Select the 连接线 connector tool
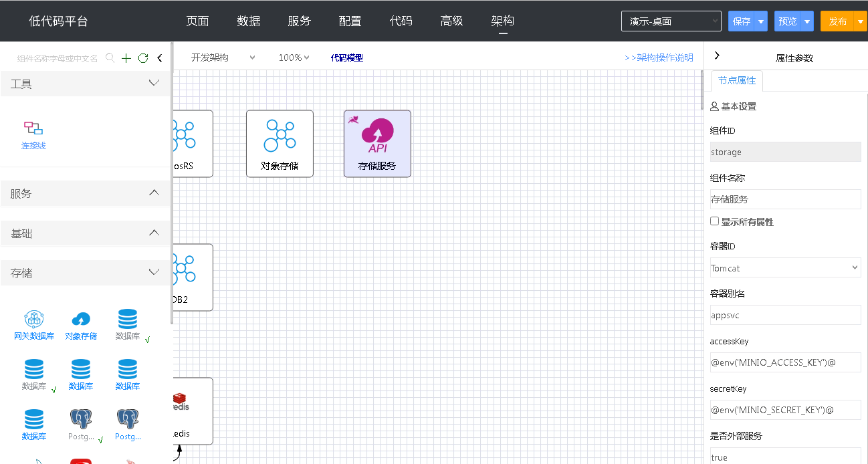Image resolution: width=868 pixels, height=464 pixels. pos(33,135)
